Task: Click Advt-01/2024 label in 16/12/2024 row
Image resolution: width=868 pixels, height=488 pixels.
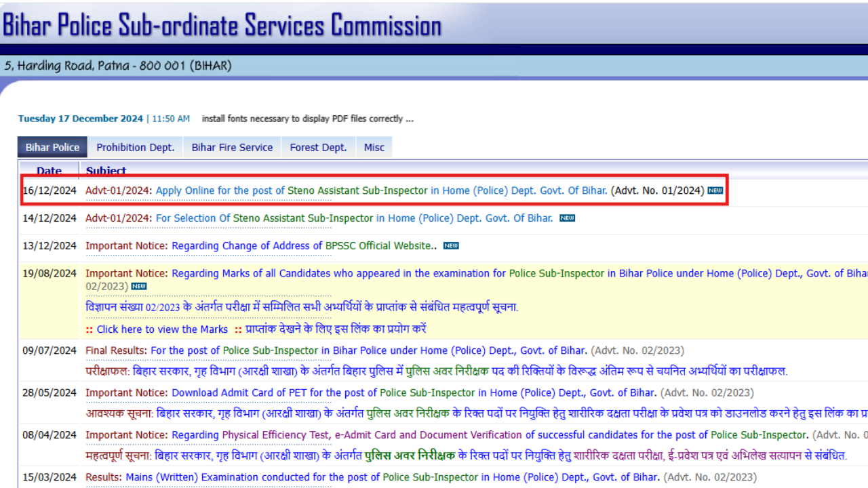Action: pos(119,190)
